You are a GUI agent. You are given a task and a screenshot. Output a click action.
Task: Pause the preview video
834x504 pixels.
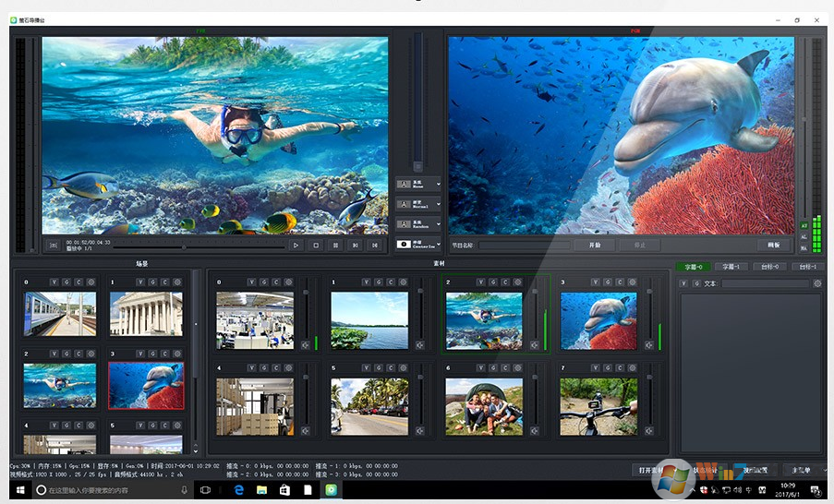335,246
